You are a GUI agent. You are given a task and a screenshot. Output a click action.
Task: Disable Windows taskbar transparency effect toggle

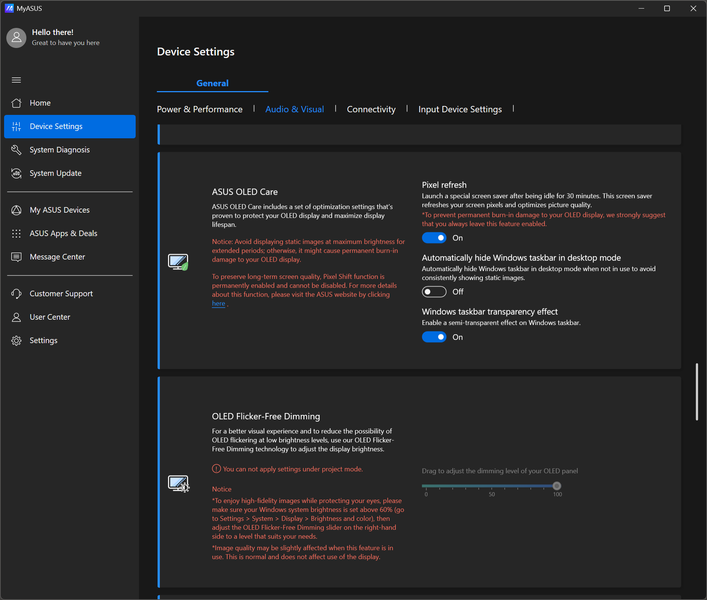point(434,337)
